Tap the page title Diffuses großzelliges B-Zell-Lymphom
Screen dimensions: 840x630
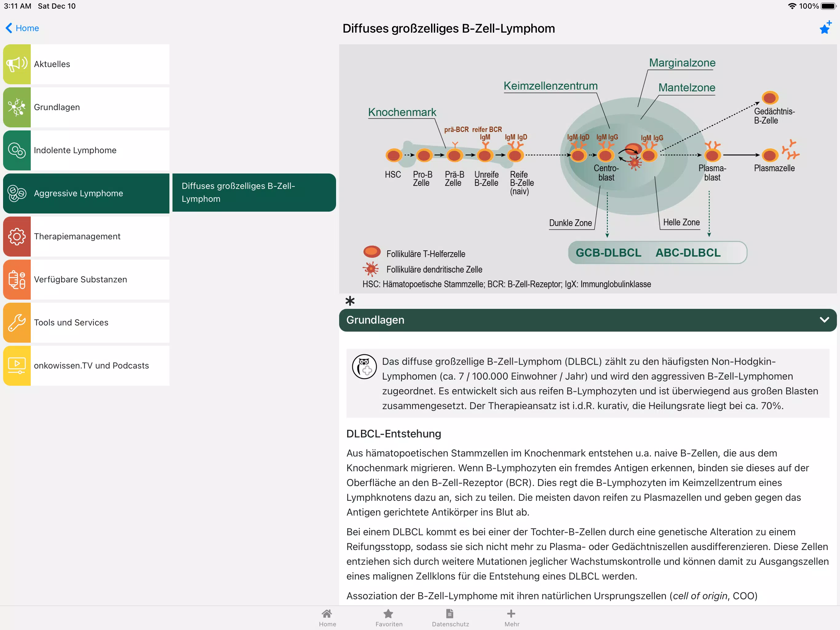click(x=449, y=29)
